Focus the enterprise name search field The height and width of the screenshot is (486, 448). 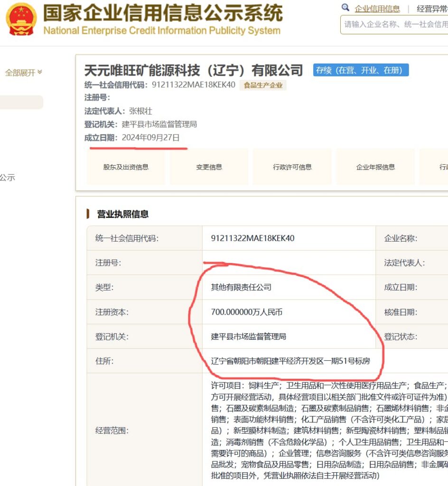pyautogui.click(x=394, y=25)
